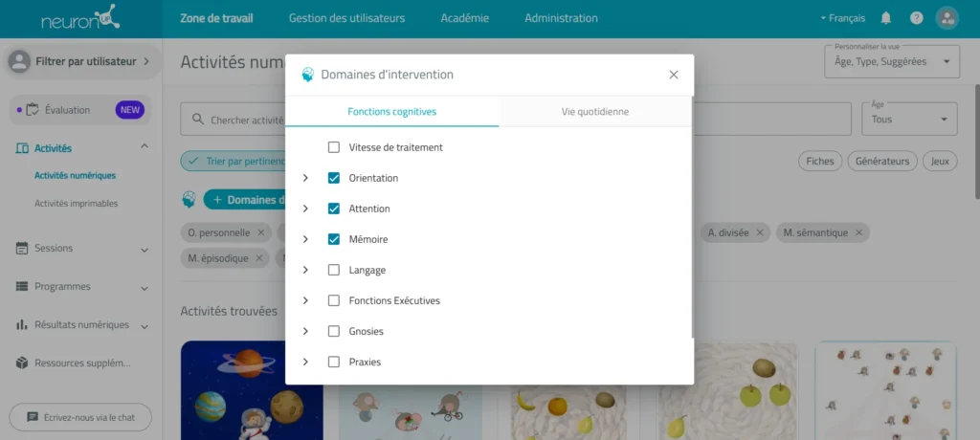Click Écrivez-nous via le chat button
The height and width of the screenshot is (440, 980).
coord(80,417)
